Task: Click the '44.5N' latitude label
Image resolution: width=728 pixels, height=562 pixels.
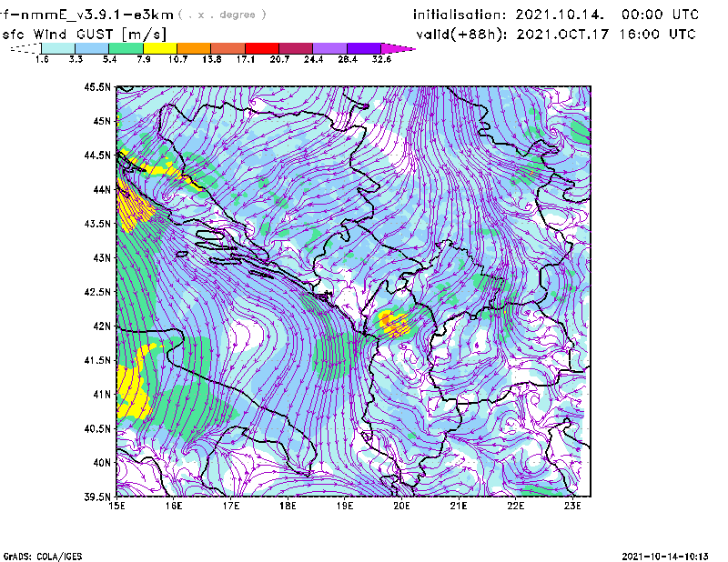Action: coord(98,155)
